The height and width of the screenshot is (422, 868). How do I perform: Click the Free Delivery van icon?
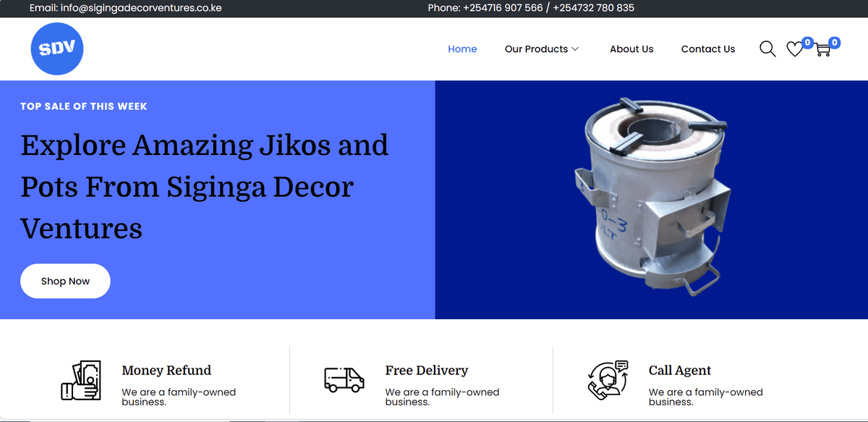(344, 379)
